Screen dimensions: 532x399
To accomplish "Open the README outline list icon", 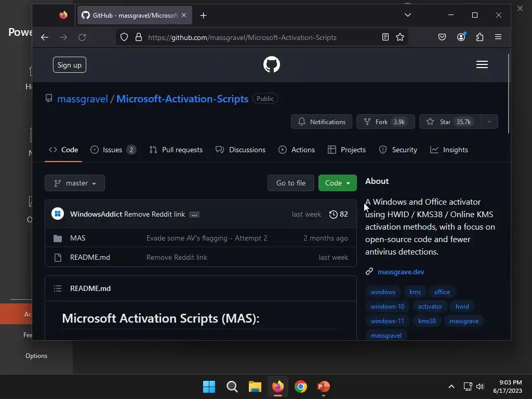I will [x=58, y=288].
